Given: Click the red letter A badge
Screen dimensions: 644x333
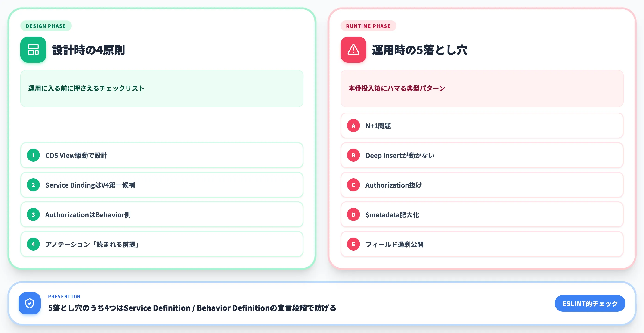Looking at the screenshot, I should 353,126.
